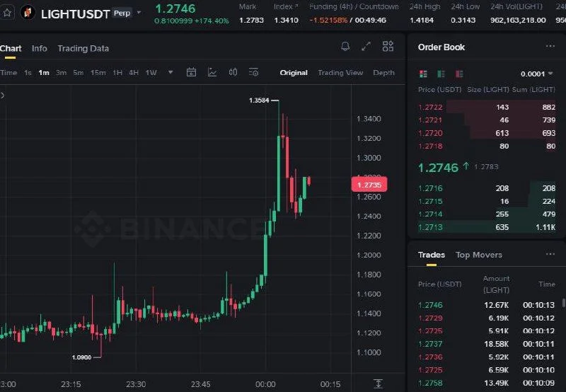Click the 1.3584 high marker on chart
Viewport: 566px width, 392px height.
(259, 100)
